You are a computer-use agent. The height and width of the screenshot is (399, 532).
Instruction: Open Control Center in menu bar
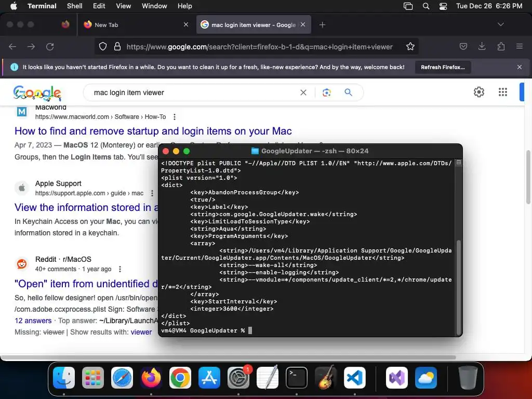(443, 6)
